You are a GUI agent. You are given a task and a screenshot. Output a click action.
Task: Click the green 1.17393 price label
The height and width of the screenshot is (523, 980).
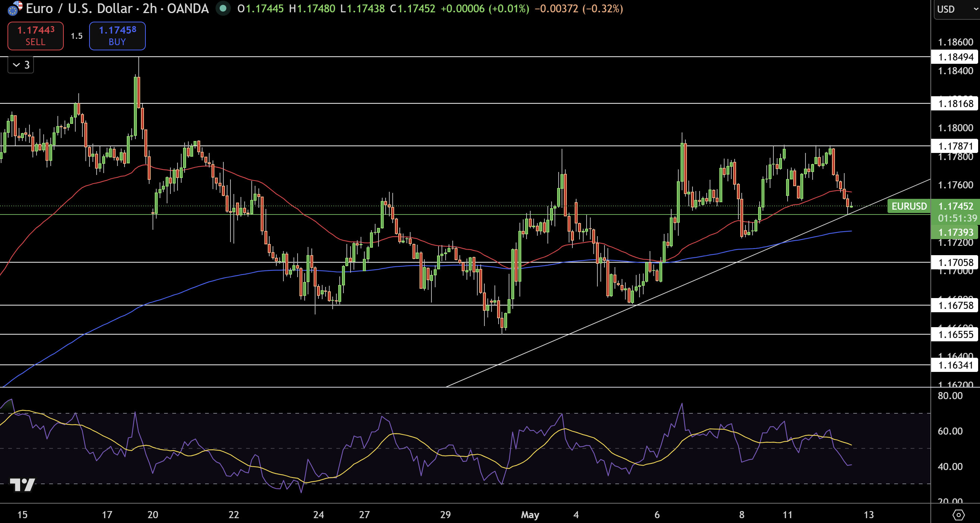click(x=955, y=232)
